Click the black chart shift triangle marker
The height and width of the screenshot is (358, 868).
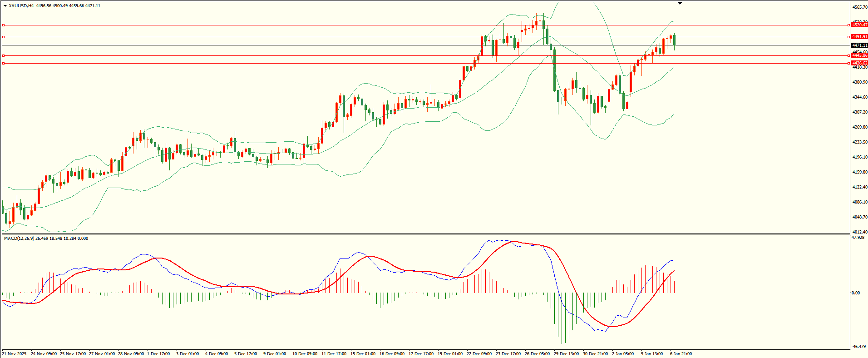tap(680, 3)
